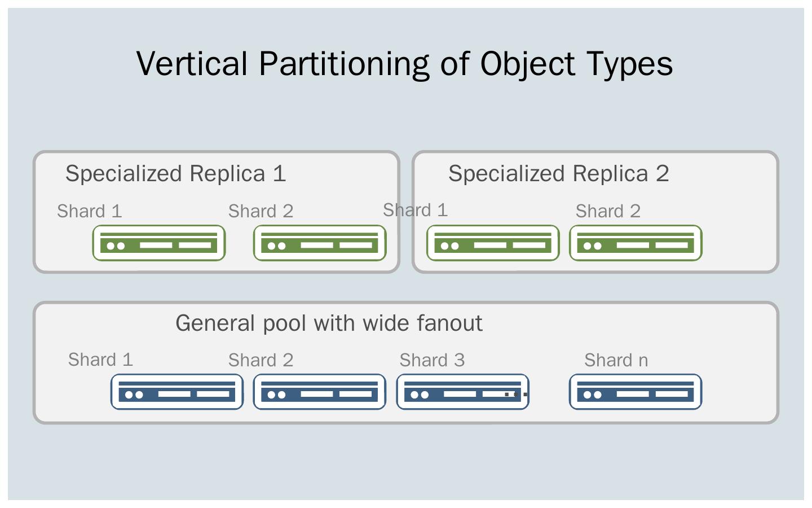Screen dimensions: 812x508
Task: Click the green Shard 1 server in Specialized Replica 1
Action: coord(159,243)
